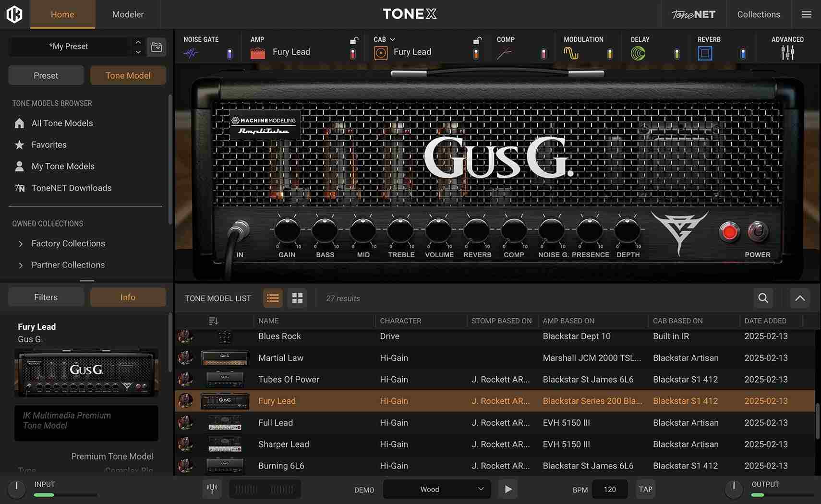Screen dimensions: 821x504
Task: Unlock the Cab section padlock
Action: coord(477,42)
